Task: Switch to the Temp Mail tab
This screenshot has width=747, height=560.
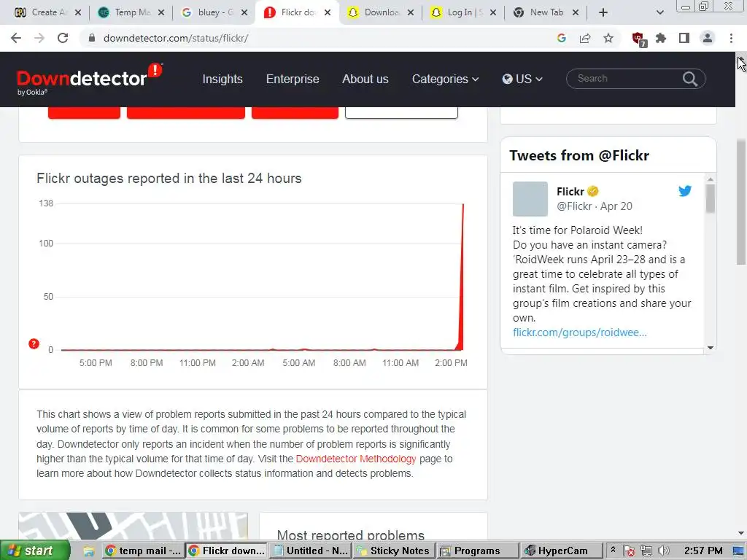Action: pos(131,12)
